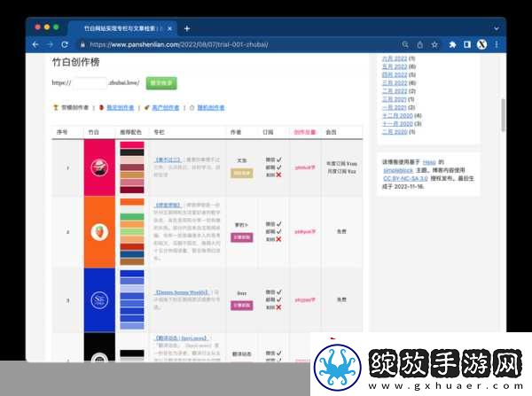532x396 pixels.
Task: Open the 二月 2020 archive link
Action: (395, 132)
